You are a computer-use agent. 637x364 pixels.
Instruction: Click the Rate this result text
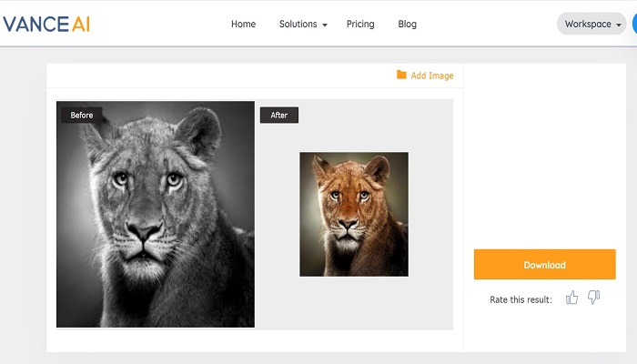tap(521, 299)
